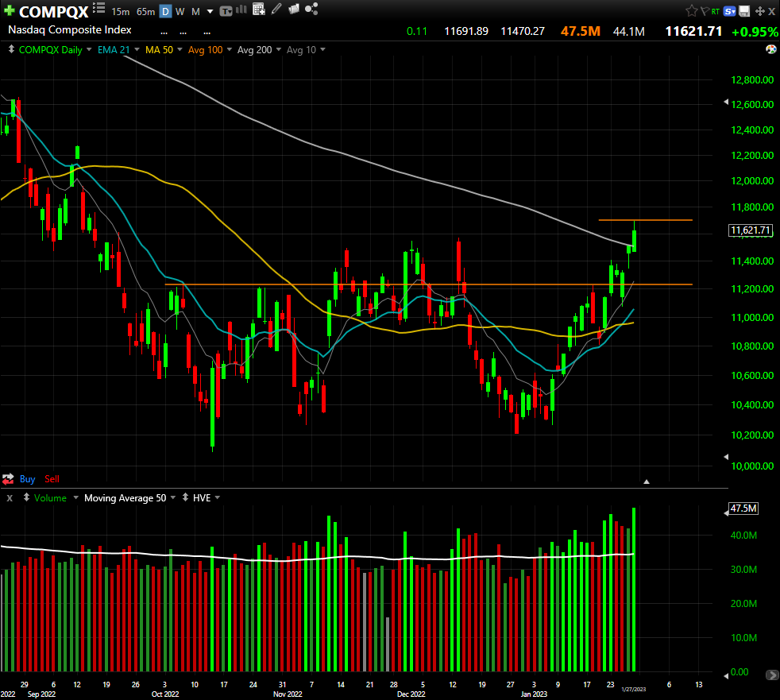The width and height of the screenshot is (780, 700).
Task: Click the Sell link
Action: click(52, 479)
